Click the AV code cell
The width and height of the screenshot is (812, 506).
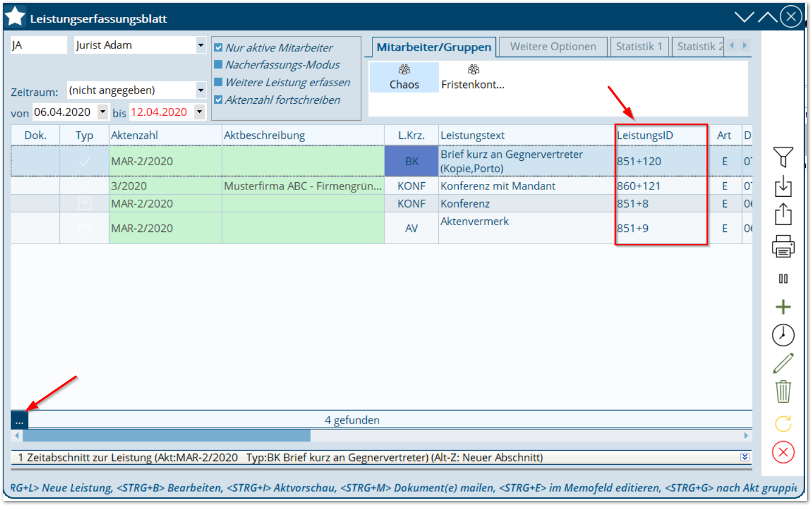pos(411,228)
